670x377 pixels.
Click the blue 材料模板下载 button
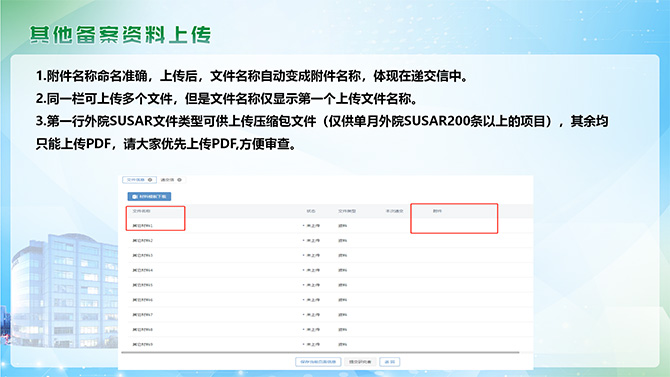point(149,197)
